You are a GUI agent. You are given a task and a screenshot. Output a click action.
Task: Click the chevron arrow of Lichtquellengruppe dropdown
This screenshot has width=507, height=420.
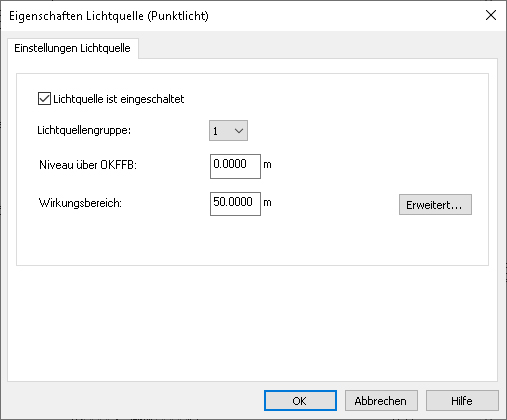click(239, 131)
